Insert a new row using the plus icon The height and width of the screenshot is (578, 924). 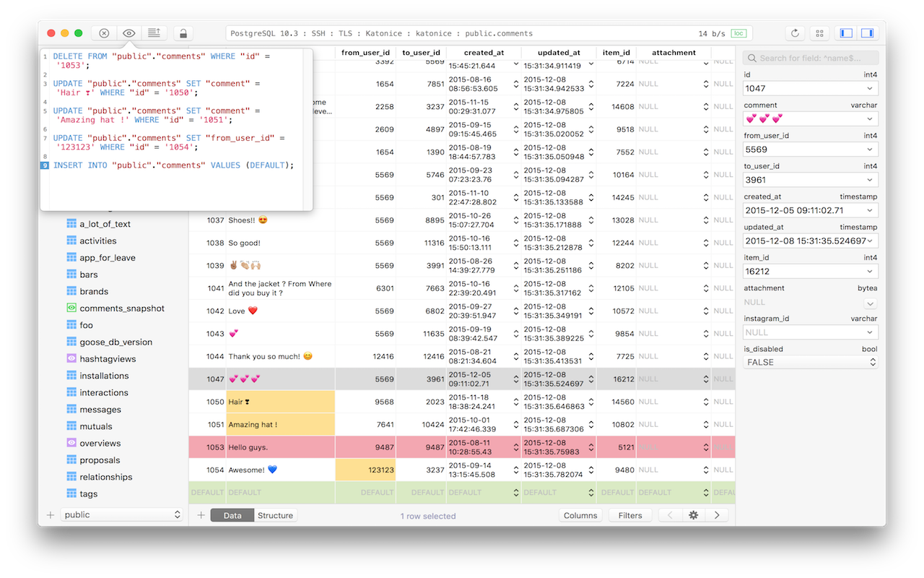[x=201, y=514]
